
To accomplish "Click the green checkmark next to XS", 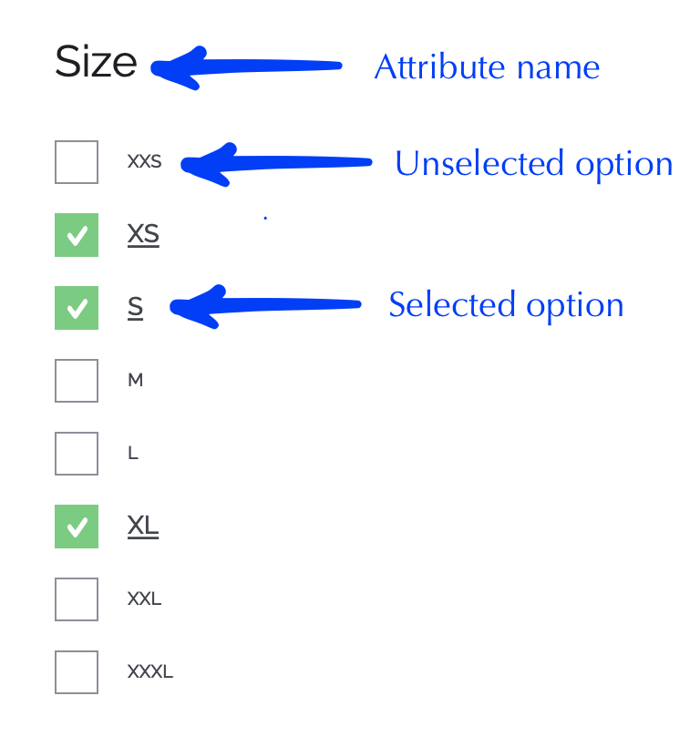I will 77,235.
